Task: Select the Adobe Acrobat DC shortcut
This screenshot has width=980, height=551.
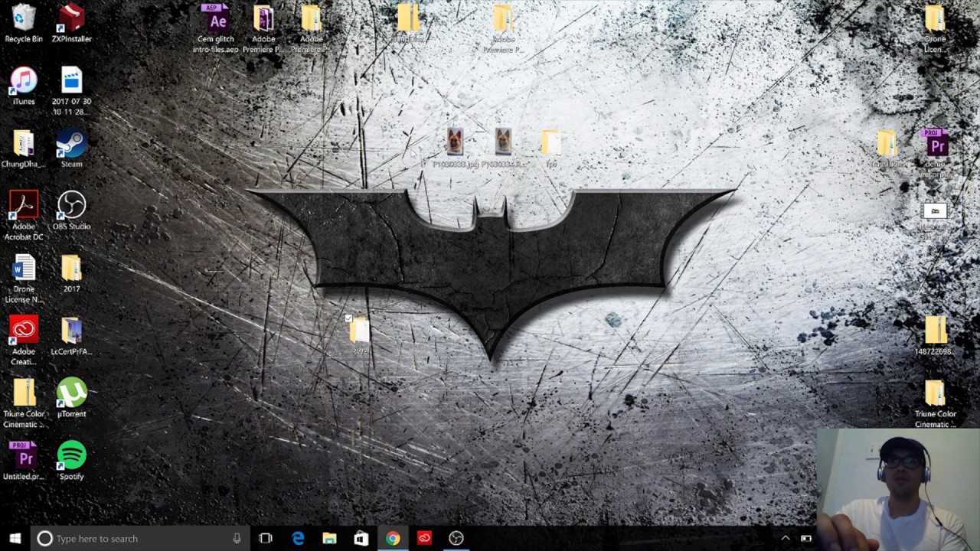Action: point(24,216)
